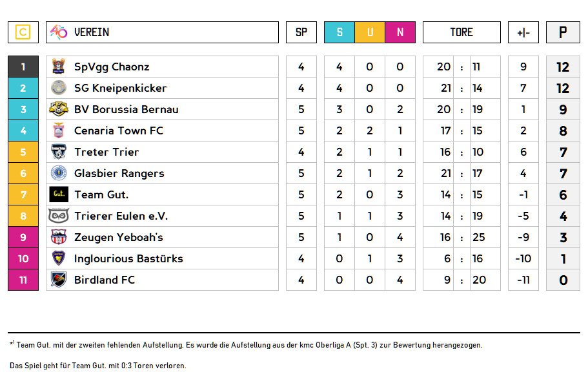Screen dimensions: 588x376
Task: Click the SG Kneipenkicker club logo
Action: pos(59,88)
